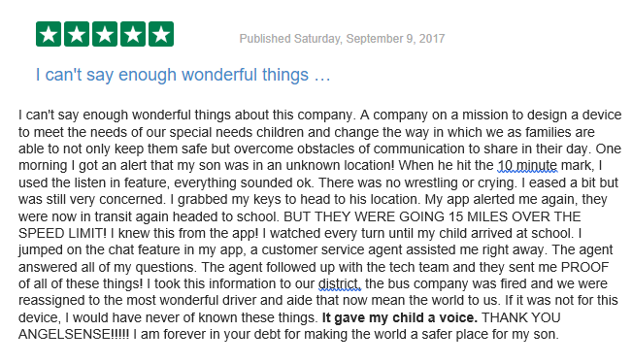632x364 pixels.
Task: Click the fourth green star icon
Action: coord(133,34)
